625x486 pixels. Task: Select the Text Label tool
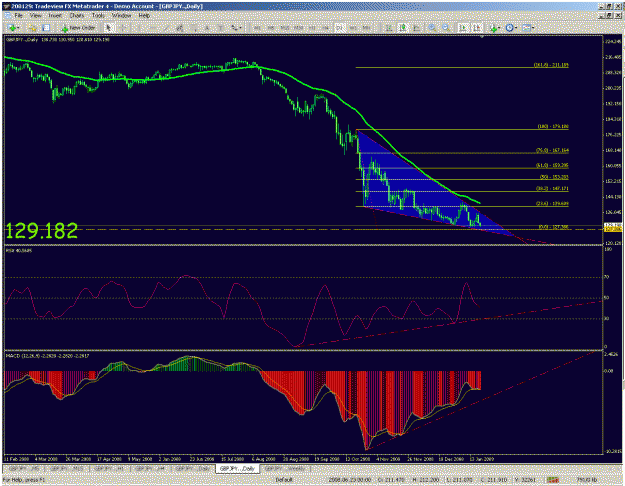[220, 28]
